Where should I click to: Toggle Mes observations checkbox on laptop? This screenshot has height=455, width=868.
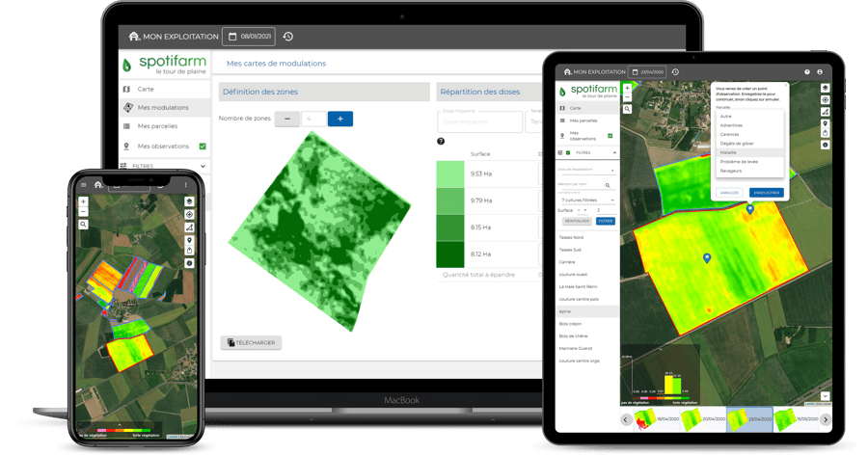[203, 147]
